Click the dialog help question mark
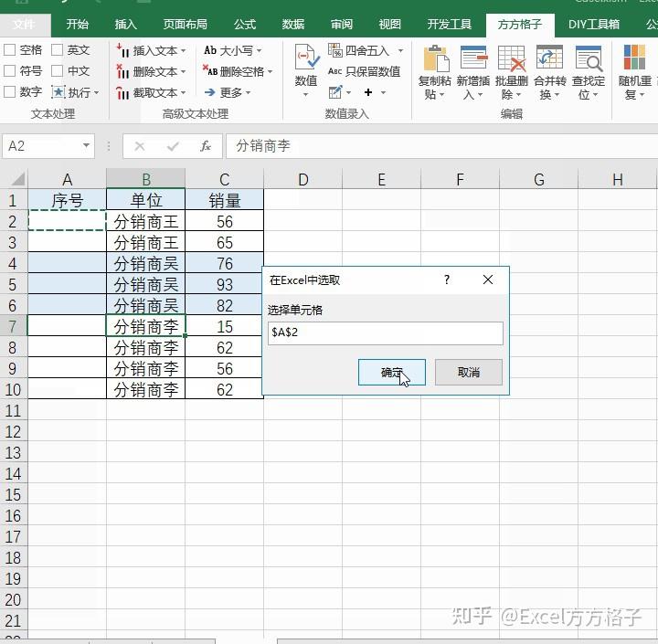Viewport: 658px width, 644px height. coord(447,280)
